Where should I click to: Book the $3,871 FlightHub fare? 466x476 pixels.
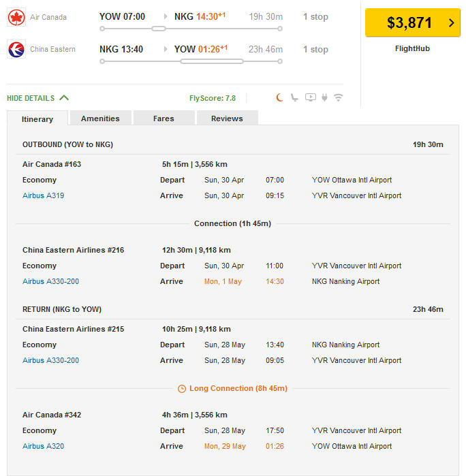pyautogui.click(x=413, y=22)
